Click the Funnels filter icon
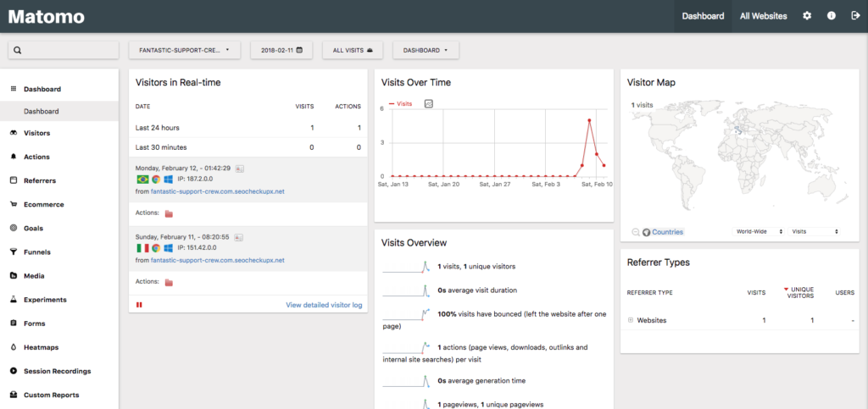Screen dimensions: 868x409 [14, 252]
